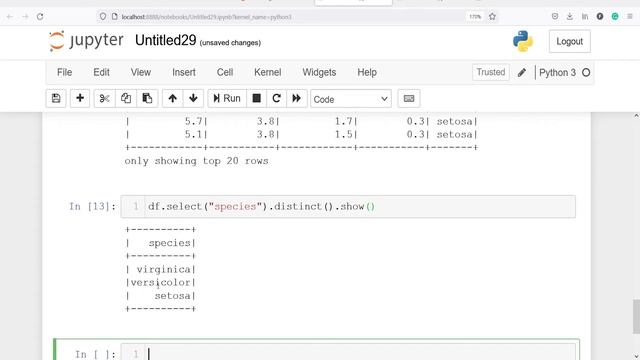Copy selected cells icon
Screen dimensions: 640x360
[126, 98]
